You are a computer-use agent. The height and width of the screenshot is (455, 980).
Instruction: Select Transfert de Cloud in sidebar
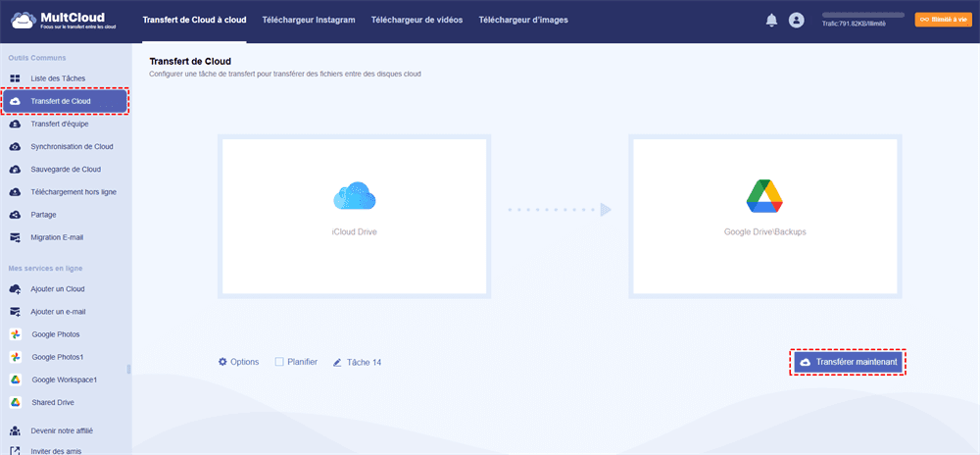(66, 101)
